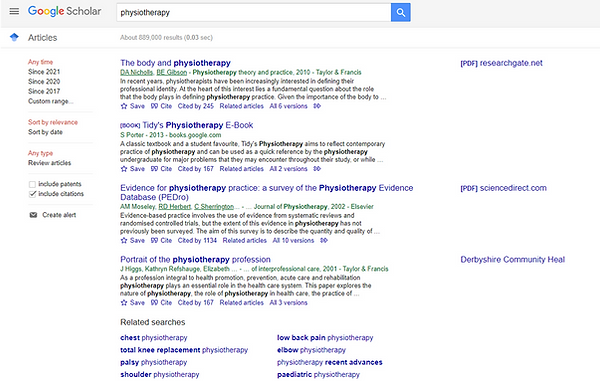This screenshot has height=381, width=600.
Task: Open Related articles for Tidy's Physiotherapy E-Book
Action: 241,169
